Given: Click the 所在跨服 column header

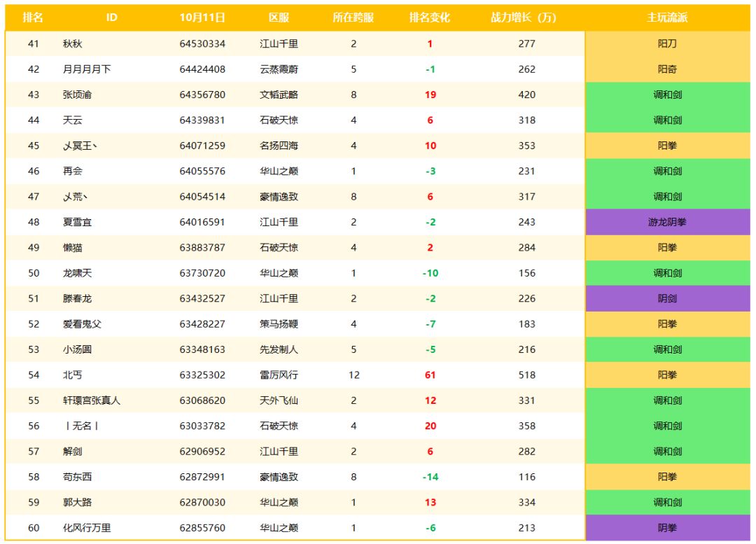Looking at the screenshot, I should pos(353,18).
